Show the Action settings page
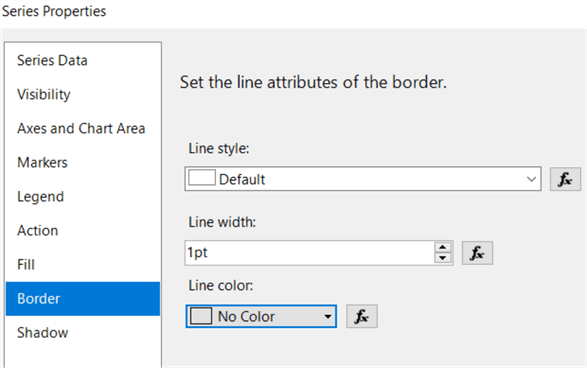This screenshot has width=587, height=368. [x=37, y=231]
